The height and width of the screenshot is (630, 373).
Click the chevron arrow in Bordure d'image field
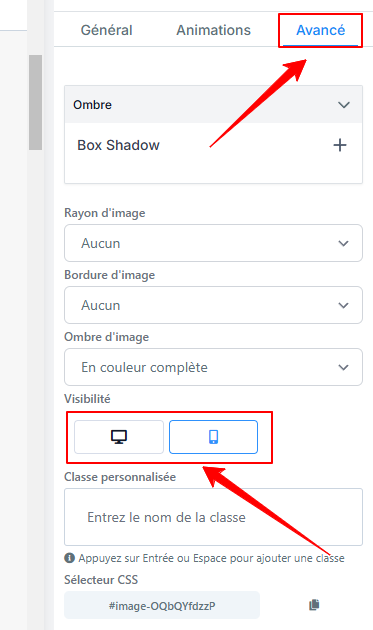(x=343, y=305)
